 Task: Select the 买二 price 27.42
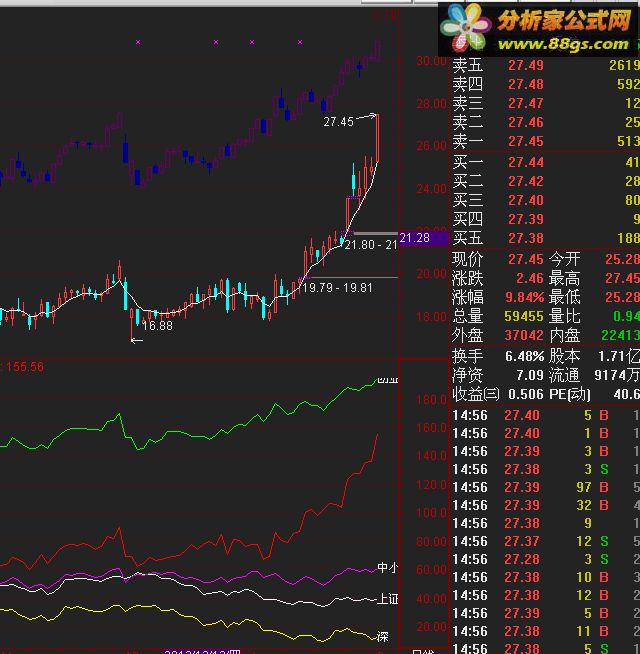pos(526,181)
